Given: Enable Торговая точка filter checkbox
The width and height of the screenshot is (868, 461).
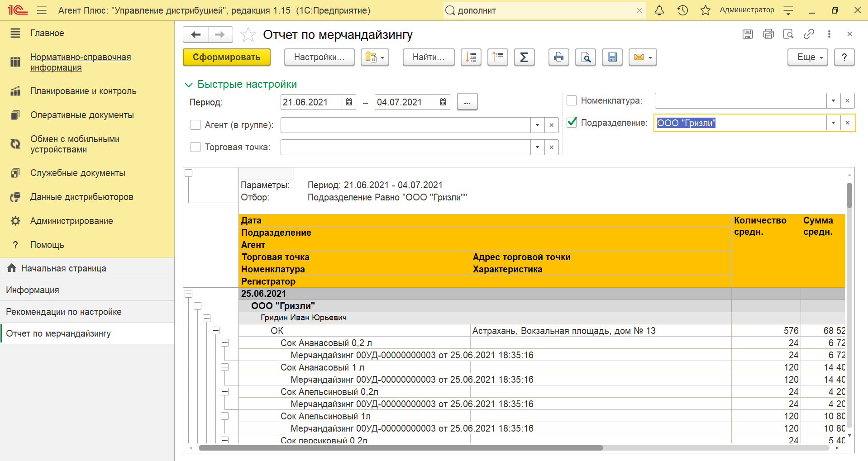Looking at the screenshot, I should point(196,147).
